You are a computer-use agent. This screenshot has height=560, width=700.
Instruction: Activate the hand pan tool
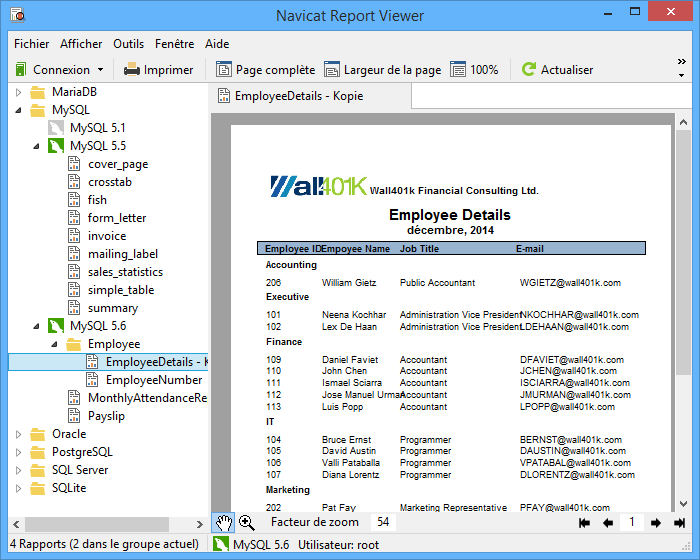click(x=223, y=522)
